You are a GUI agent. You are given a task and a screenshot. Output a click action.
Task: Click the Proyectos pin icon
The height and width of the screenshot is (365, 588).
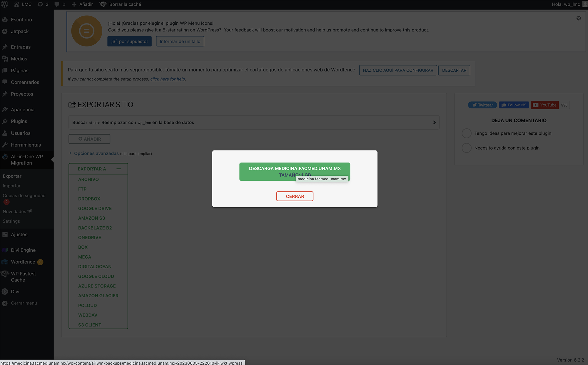coord(5,94)
